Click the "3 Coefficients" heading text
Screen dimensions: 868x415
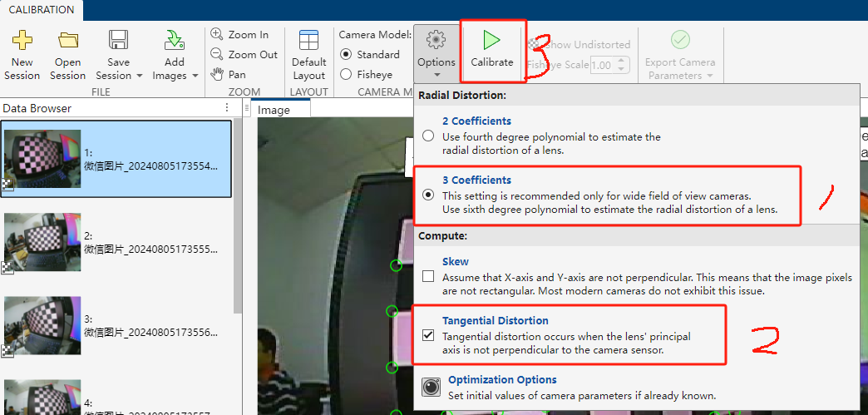pyautogui.click(x=476, y=180)
